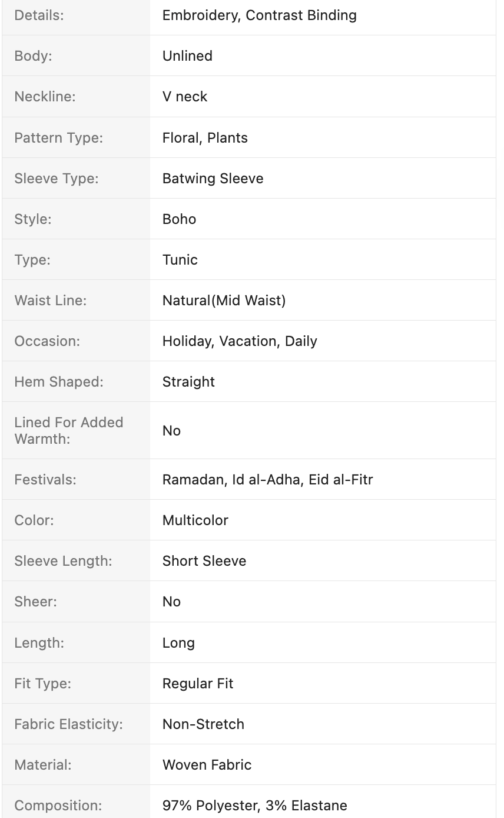The image size is (504, 818).
Task: Click the V neck neckline value
Action: click(x=185, y=97)
